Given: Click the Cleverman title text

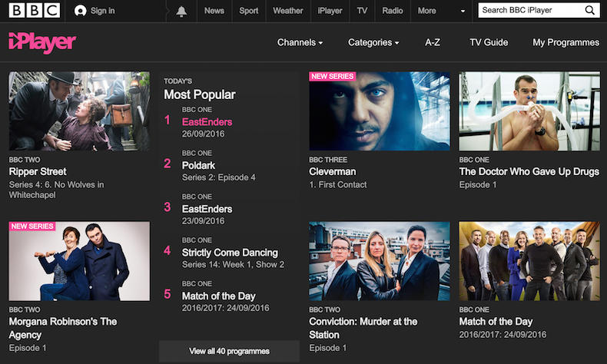Looking at the screenshot, I should click(332, 171).
